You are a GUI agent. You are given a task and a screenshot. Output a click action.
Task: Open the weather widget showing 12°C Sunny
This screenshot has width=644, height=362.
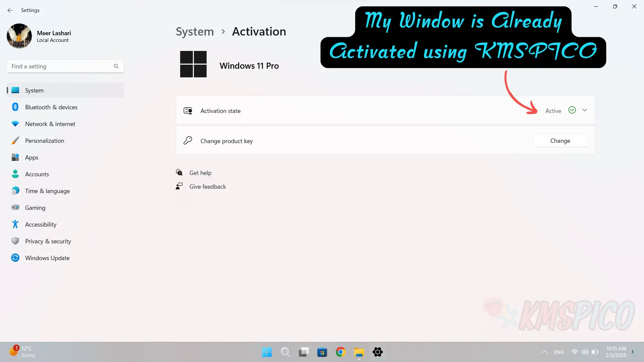coord(22,352)
